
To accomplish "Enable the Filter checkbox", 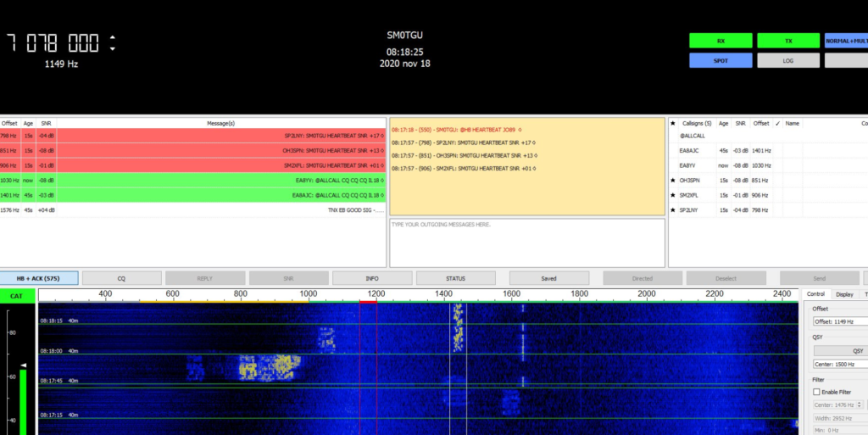I will [x=816, y=392].
